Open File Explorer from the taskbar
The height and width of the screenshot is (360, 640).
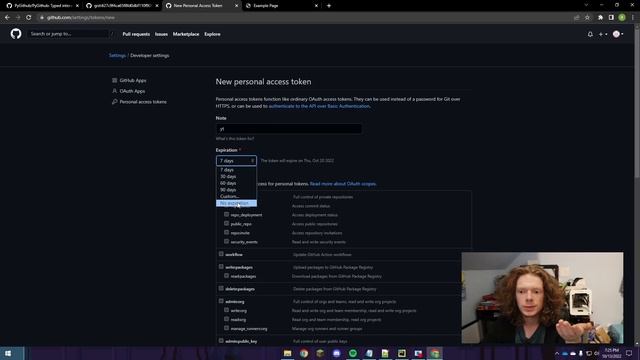288,353
